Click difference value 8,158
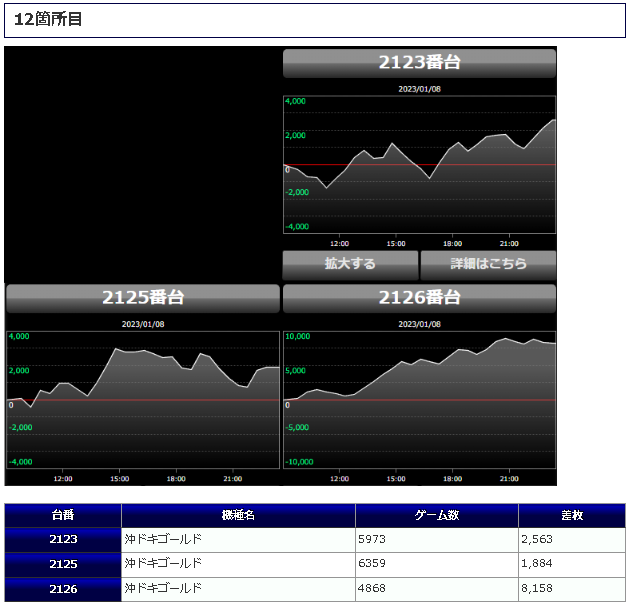The image size is (630, 605). (537, 589)
